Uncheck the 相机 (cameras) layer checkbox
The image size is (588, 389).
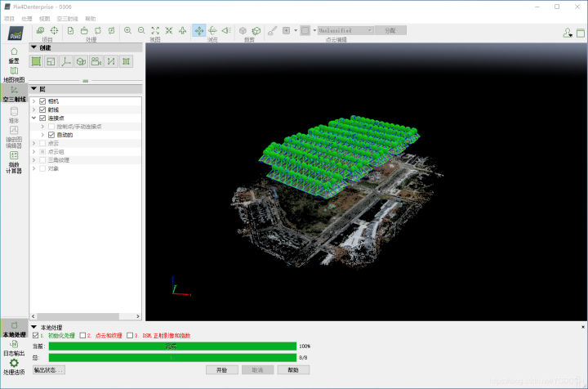tap(42, 101)
